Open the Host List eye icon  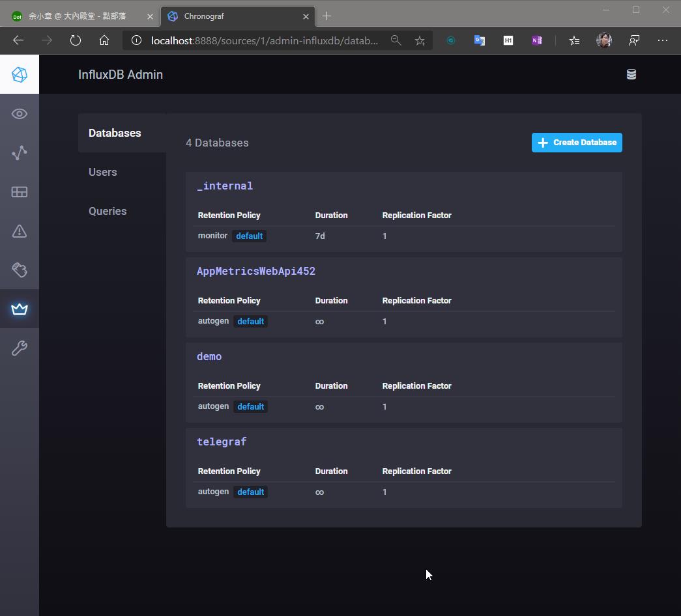pos(19,113)
